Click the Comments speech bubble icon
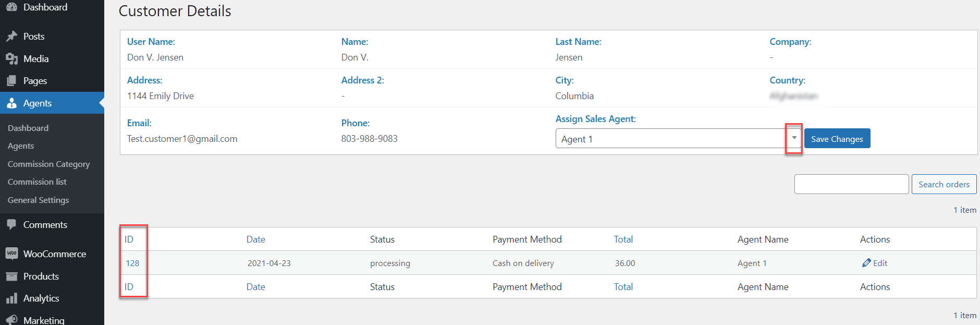 pos(11,225)
